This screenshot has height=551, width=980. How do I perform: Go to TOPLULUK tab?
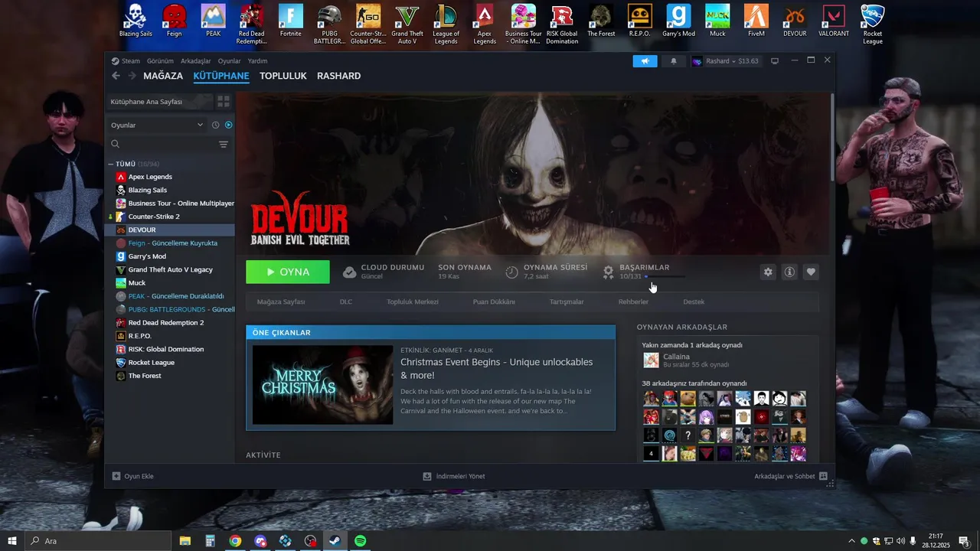[x=283, y=76]
